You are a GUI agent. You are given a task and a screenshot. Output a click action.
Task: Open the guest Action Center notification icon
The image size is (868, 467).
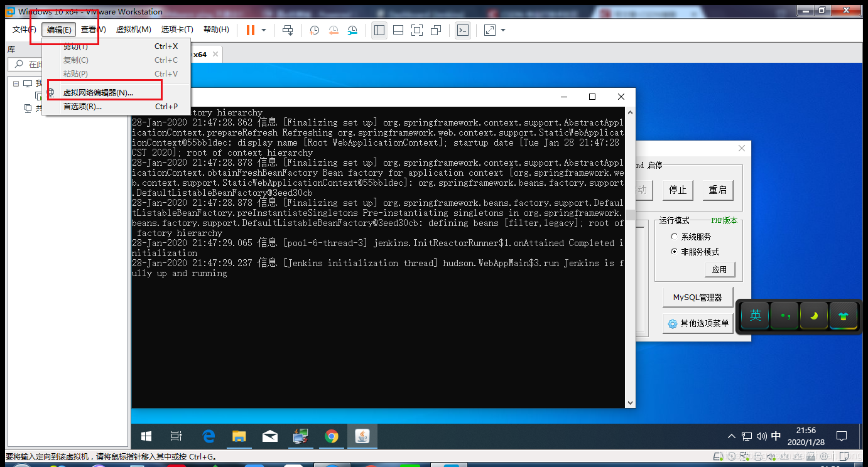point(842,436)
